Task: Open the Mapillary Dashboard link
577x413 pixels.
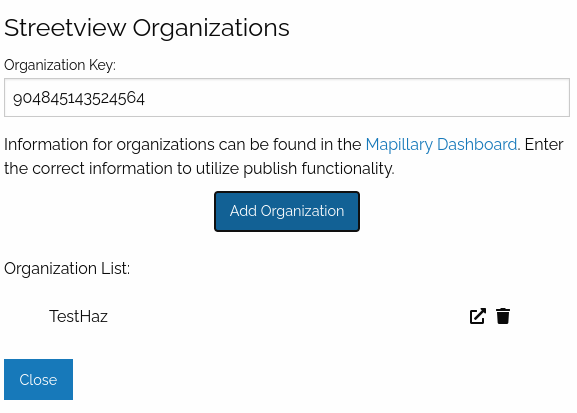Action: tap(441, 144)
